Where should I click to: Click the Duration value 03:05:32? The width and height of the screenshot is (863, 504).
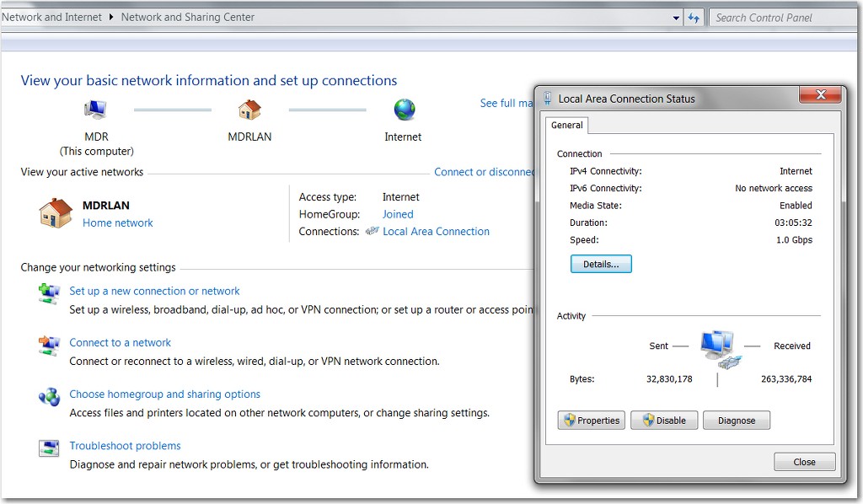[x=793, y=223]
